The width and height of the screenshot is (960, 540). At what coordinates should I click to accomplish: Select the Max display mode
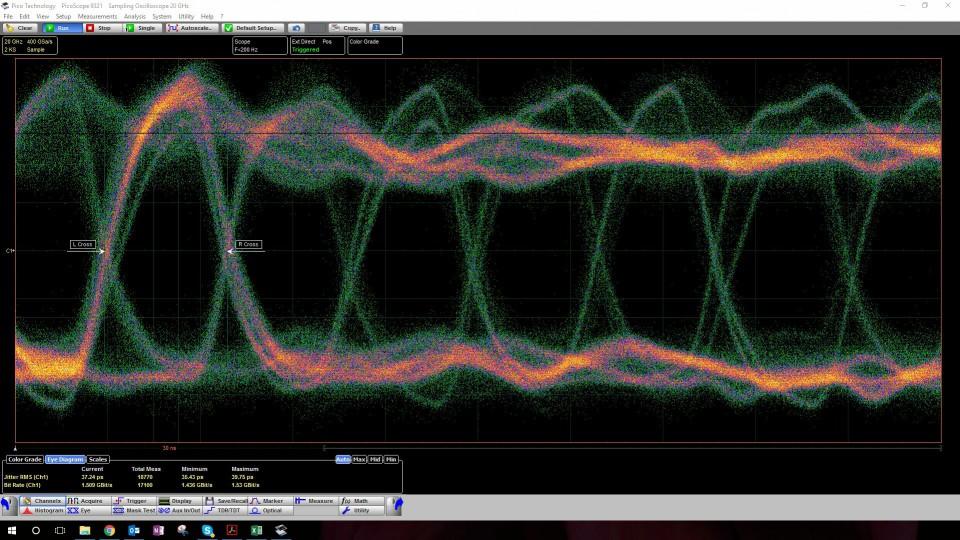(x=359, y=459)
